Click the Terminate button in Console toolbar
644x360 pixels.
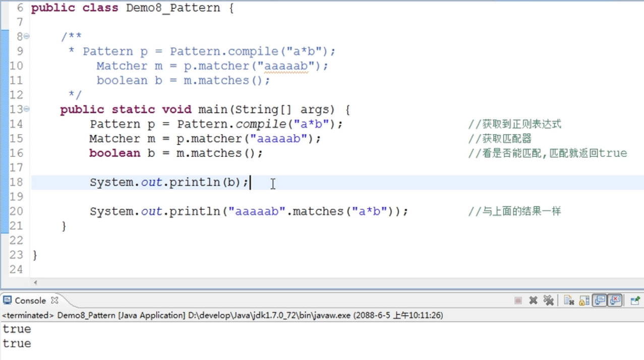518,301
